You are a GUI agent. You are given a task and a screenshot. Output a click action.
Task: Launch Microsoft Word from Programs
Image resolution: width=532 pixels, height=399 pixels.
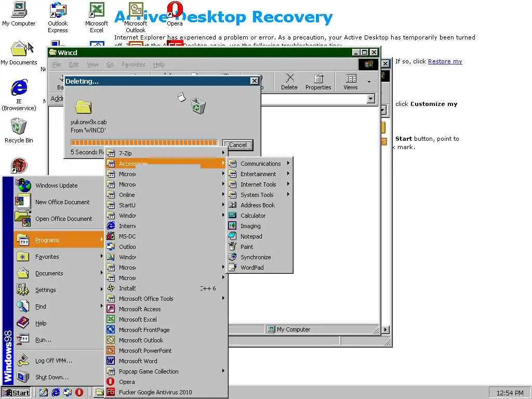pos(166,361)
